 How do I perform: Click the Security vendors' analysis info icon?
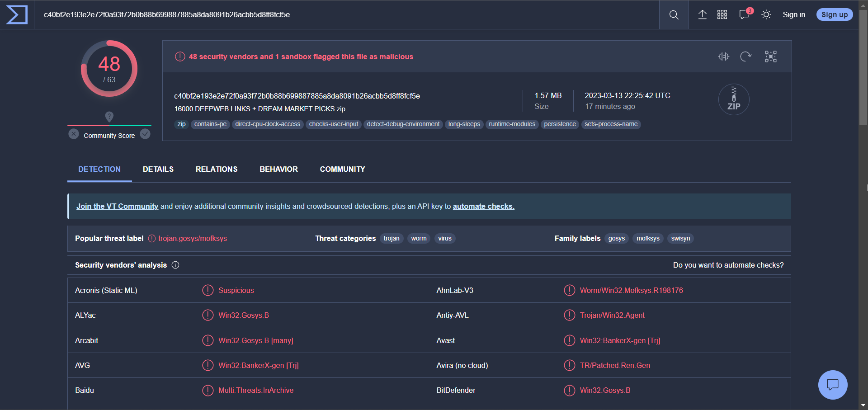(175, 265)
